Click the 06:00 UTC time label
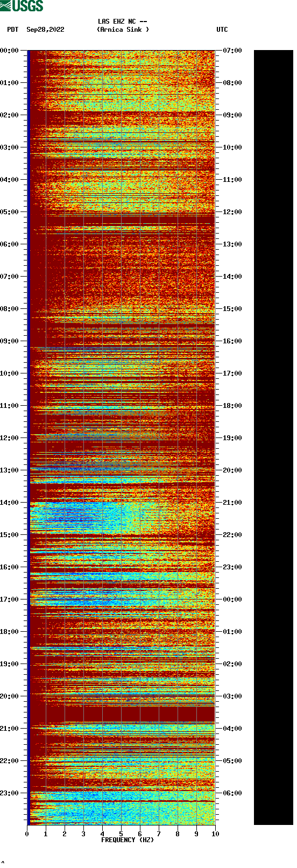 pos(232,793)
